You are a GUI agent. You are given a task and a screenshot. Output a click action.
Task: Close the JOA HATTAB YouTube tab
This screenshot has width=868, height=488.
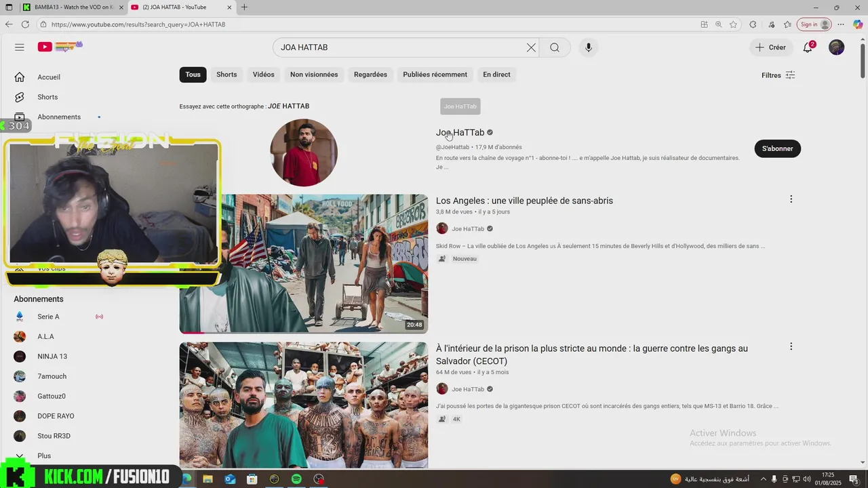pos(229,7)
